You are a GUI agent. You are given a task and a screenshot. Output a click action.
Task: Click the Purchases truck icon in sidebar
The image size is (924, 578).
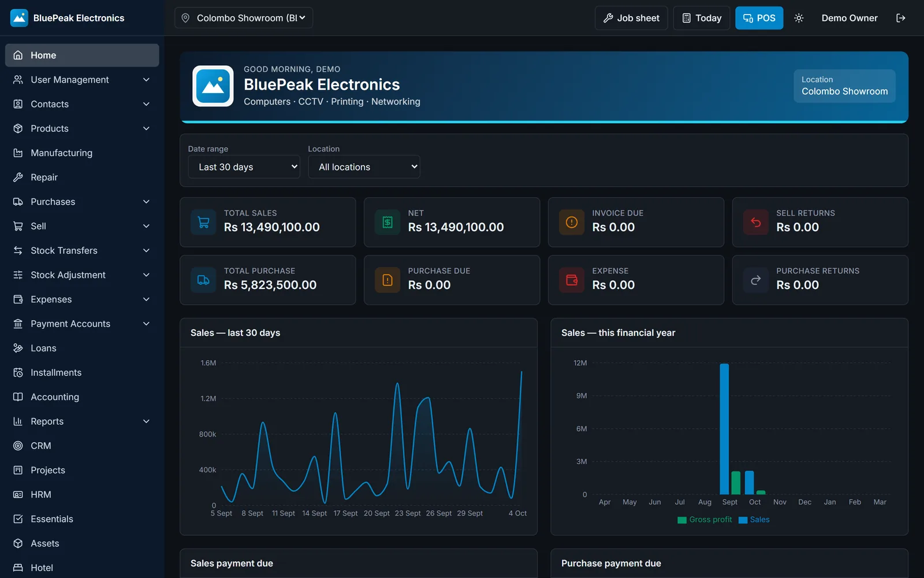click(18, 202)
